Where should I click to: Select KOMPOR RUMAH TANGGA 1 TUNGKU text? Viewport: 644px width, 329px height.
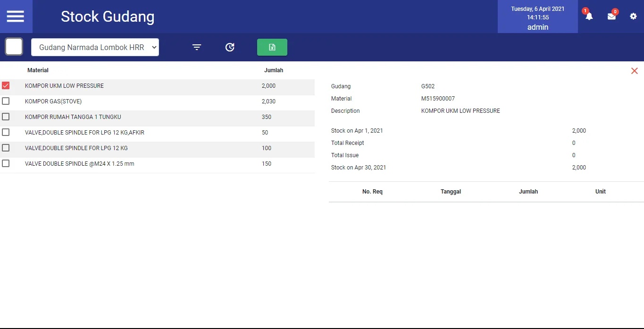coord(73,117)
